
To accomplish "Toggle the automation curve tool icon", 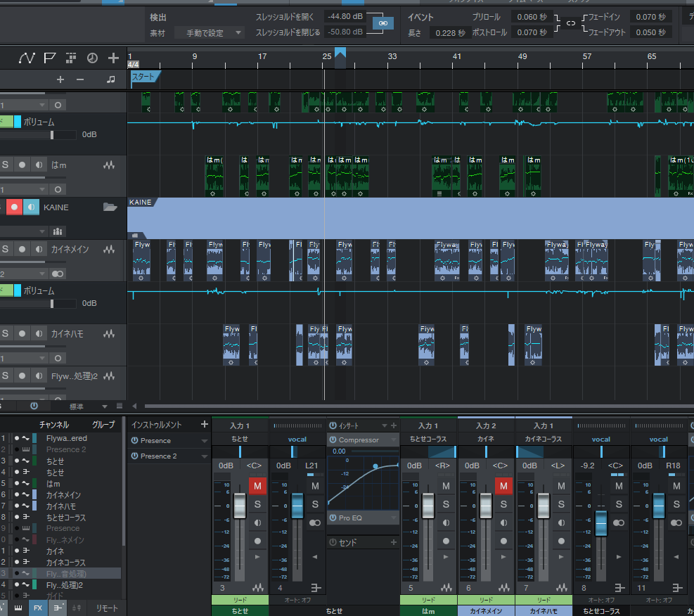I will click(27, 58).
